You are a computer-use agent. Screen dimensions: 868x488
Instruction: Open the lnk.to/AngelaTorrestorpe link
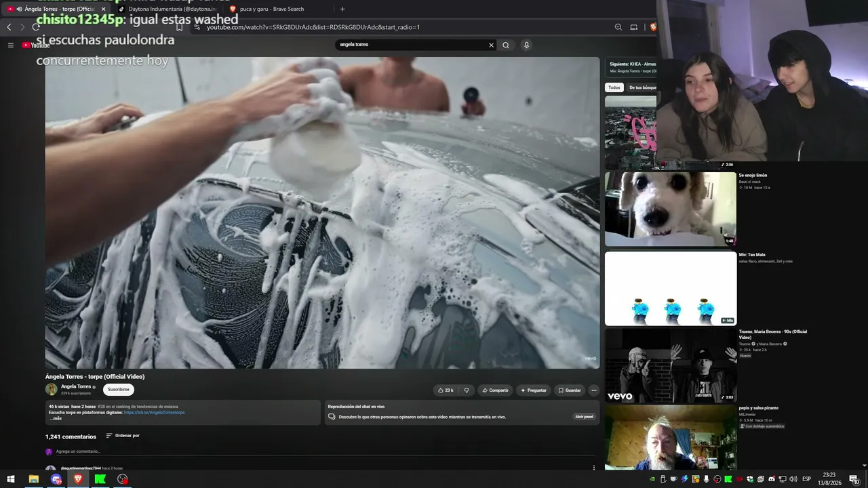[x=154, y=412]
